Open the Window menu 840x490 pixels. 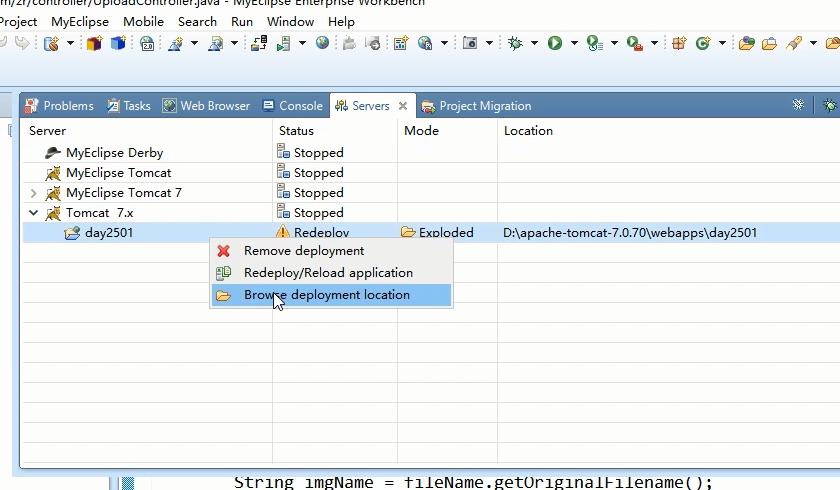pyautogui.click(x=290, y=22)
